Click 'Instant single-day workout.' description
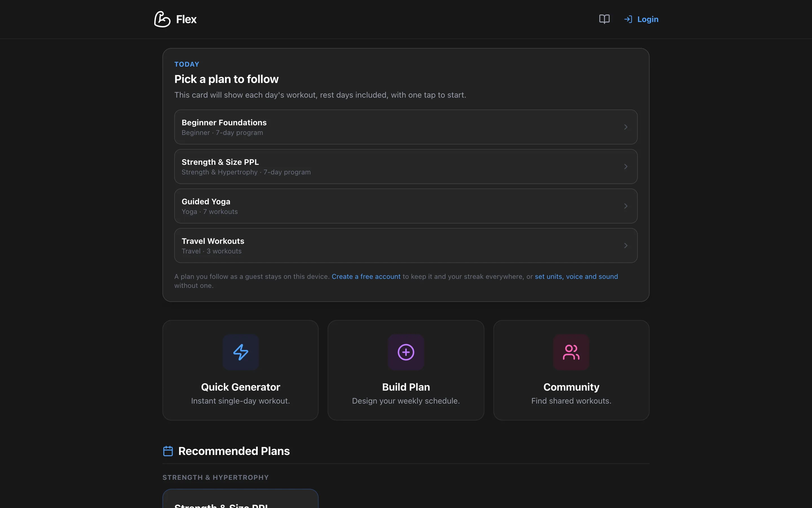 coord(240,401)
